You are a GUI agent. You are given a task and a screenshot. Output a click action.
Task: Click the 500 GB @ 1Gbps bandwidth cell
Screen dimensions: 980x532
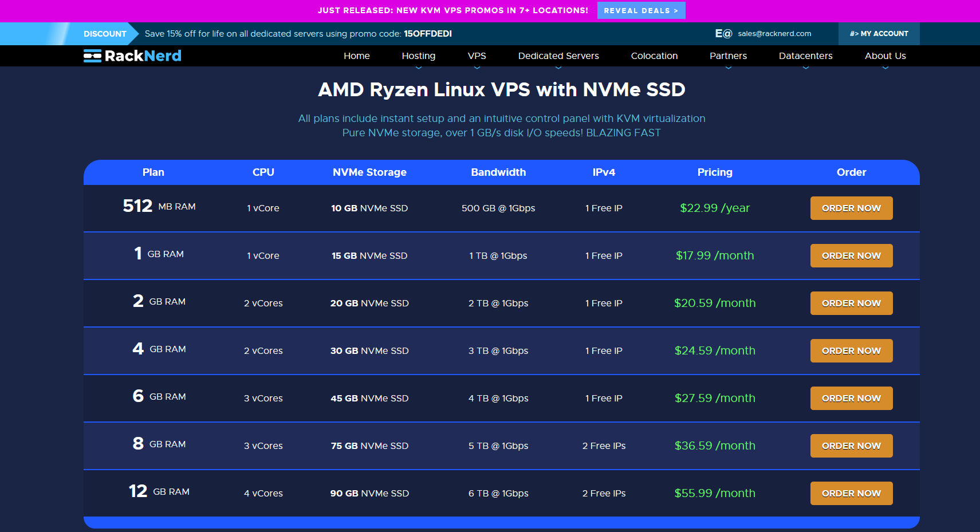tap(498, 208)
